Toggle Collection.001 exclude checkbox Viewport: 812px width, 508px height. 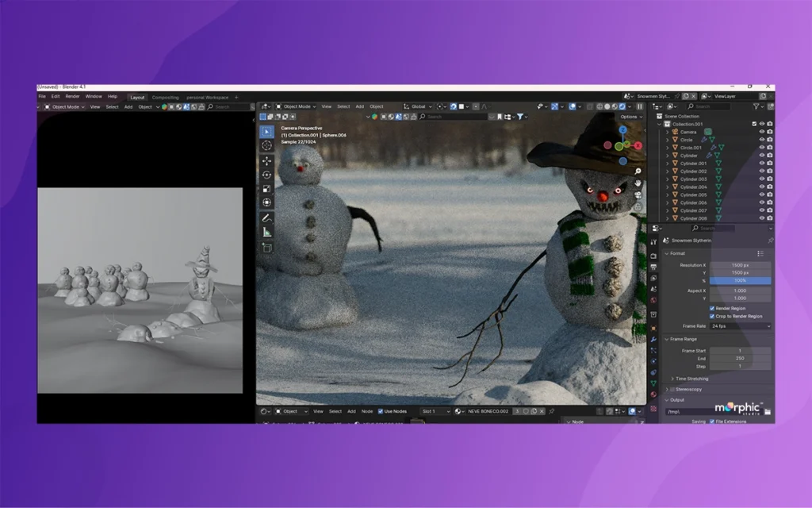click(x=754, y=124)
